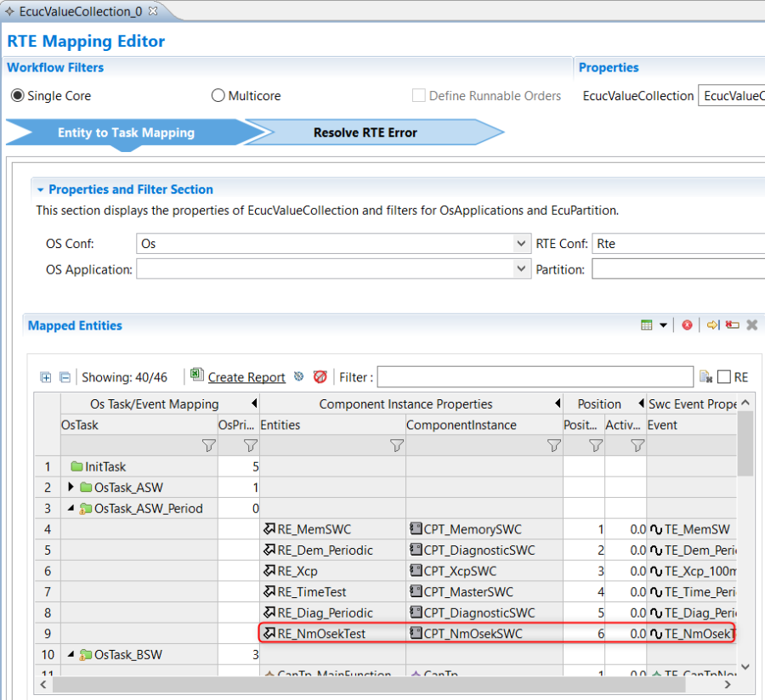Click the OsTask_ASW_Period folder icon
The width and height of the screenshot is (765, 700).
[86, 508]
